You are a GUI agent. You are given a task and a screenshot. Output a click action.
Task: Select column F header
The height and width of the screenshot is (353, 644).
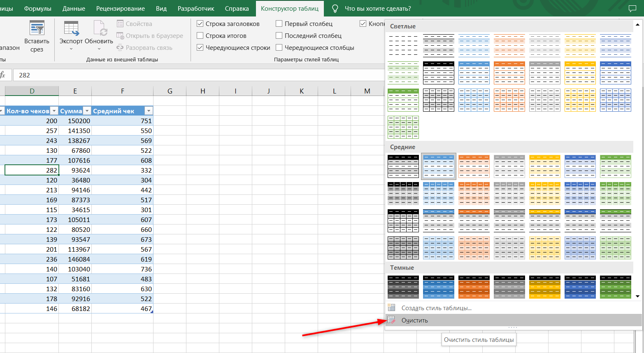122,91
